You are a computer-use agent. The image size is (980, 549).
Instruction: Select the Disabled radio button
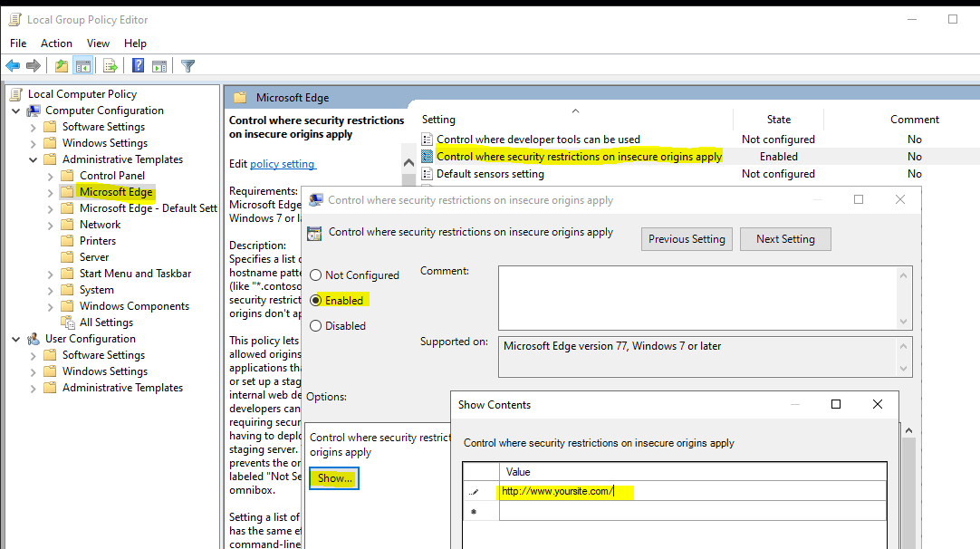click(x=316, y=325)
